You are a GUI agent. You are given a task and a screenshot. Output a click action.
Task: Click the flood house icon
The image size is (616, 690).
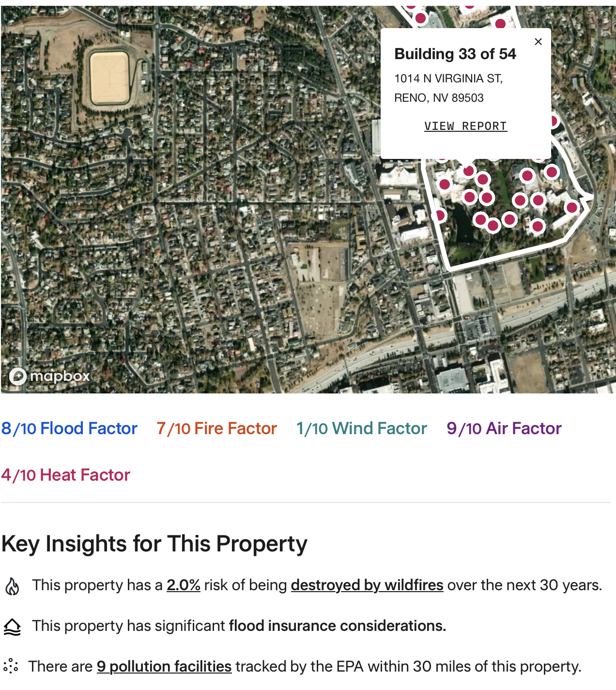pyautogui.click(x=12, y=627)
